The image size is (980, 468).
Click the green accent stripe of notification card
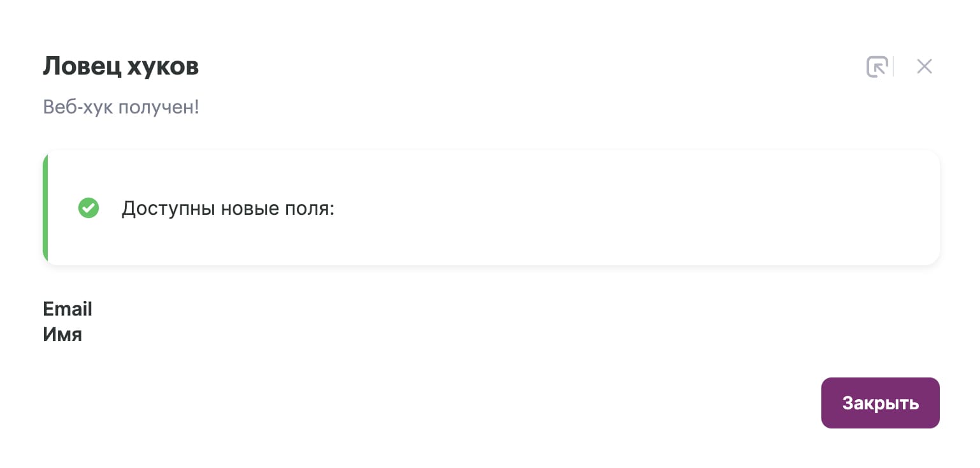pos(45,208)
